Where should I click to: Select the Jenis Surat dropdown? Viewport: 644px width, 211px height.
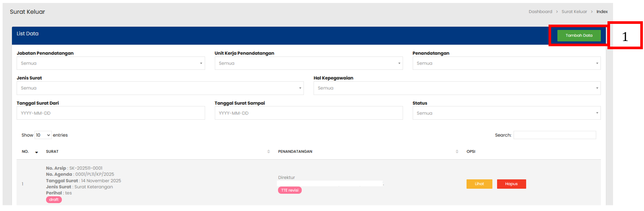tap(160, 88)
